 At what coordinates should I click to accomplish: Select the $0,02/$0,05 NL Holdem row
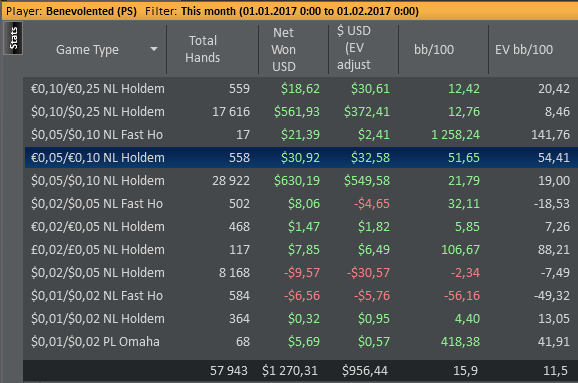300,272
